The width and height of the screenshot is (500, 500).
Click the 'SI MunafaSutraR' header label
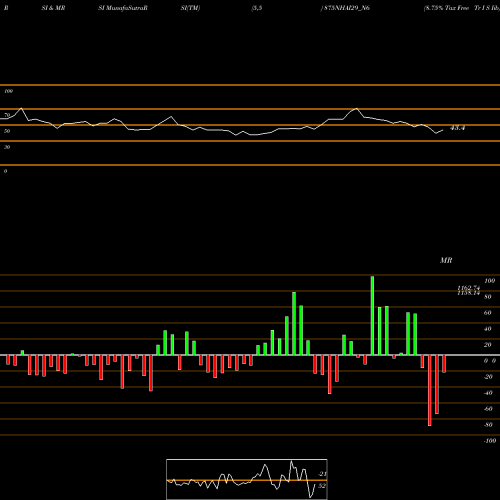pyautogui.click(x=123, y=8)
